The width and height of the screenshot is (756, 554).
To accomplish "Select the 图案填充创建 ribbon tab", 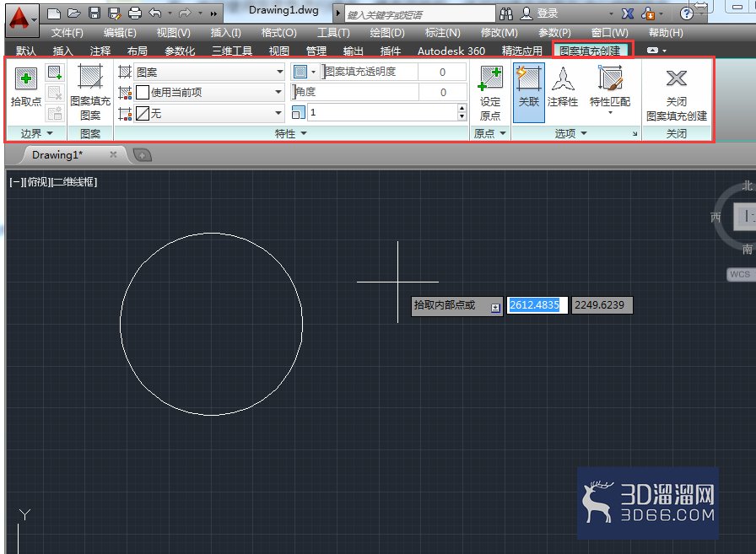I will 590,51.
